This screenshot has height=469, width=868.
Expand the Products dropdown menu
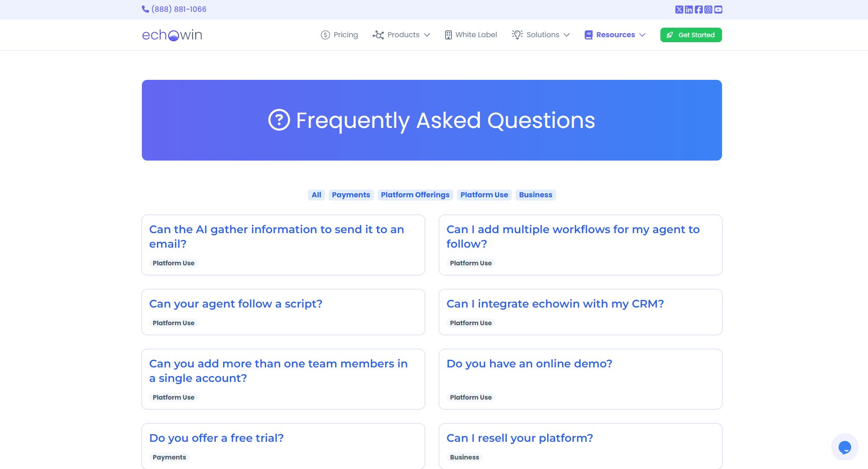click(x=401, y=35)
